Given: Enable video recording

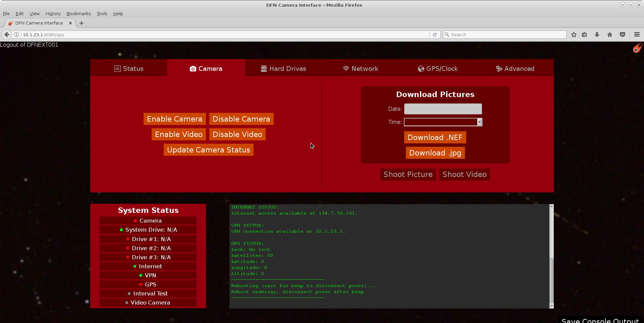Looking at the screenshot, I should [x=178, y=134].
